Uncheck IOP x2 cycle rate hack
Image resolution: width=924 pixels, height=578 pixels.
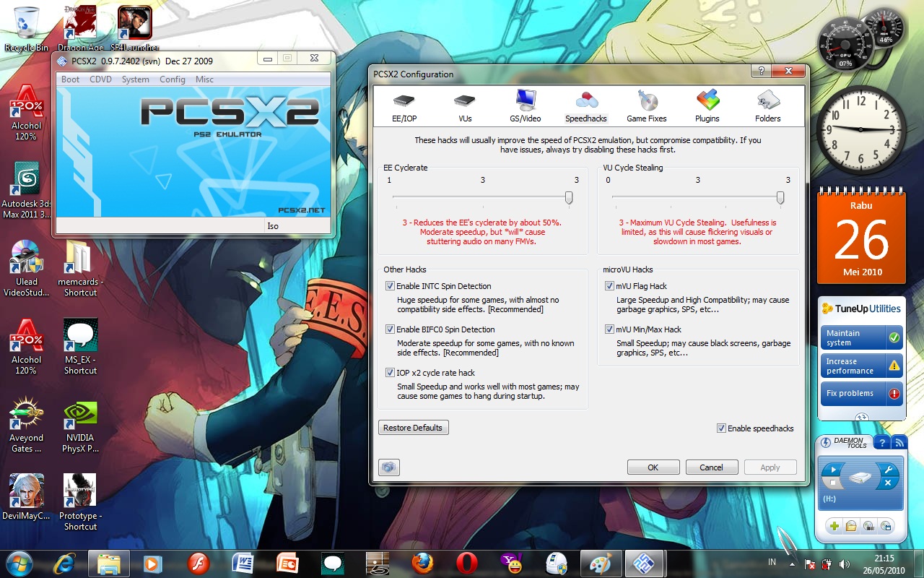pos(390,373)
